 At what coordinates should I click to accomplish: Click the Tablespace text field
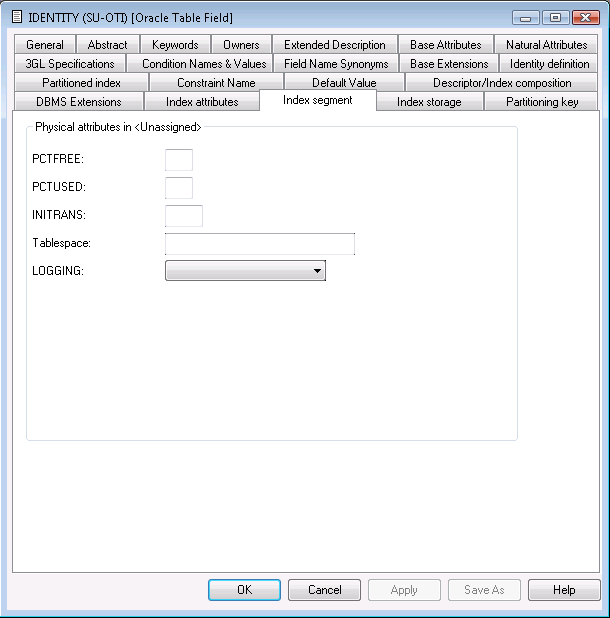259,244
